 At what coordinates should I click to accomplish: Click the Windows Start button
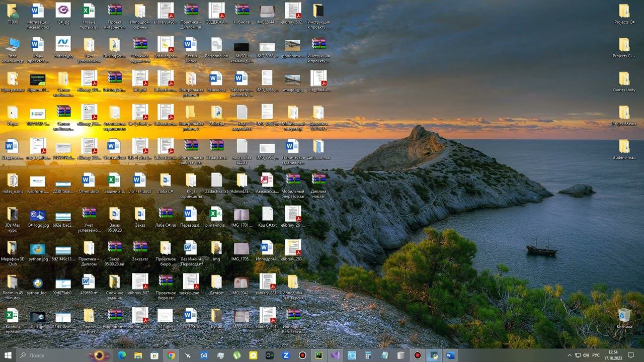(8, 355)
